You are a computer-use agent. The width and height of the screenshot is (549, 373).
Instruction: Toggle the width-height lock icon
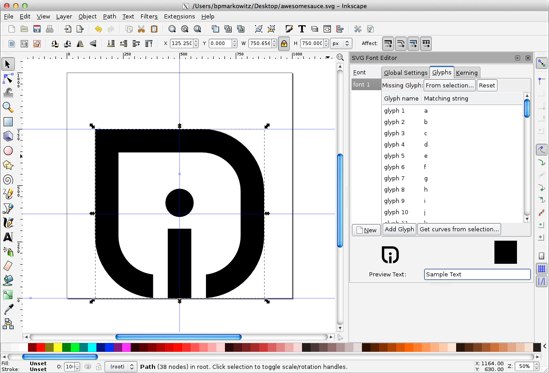(284, 43)
